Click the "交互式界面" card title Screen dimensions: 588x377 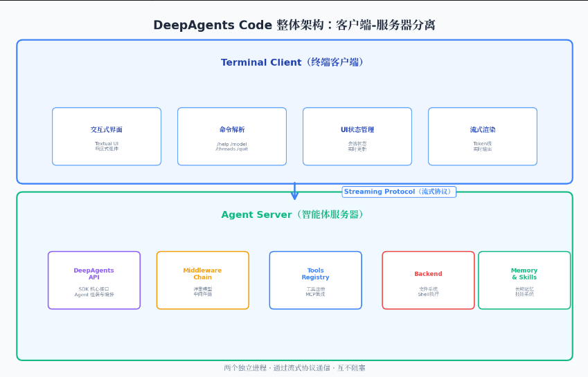click(x=107, y=129)
